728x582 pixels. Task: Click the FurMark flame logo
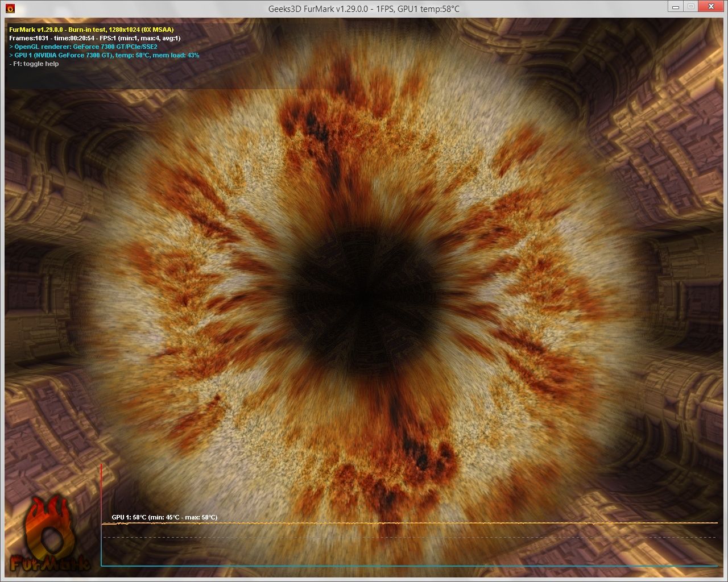50,534
